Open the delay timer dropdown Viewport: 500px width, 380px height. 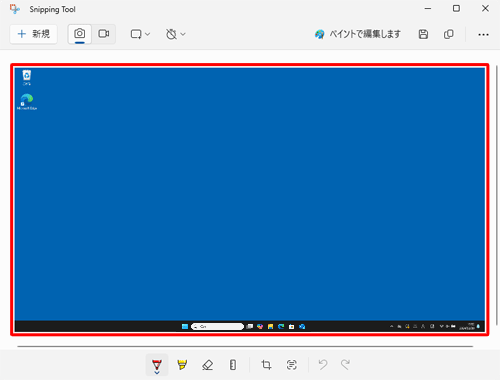point(176,34)
